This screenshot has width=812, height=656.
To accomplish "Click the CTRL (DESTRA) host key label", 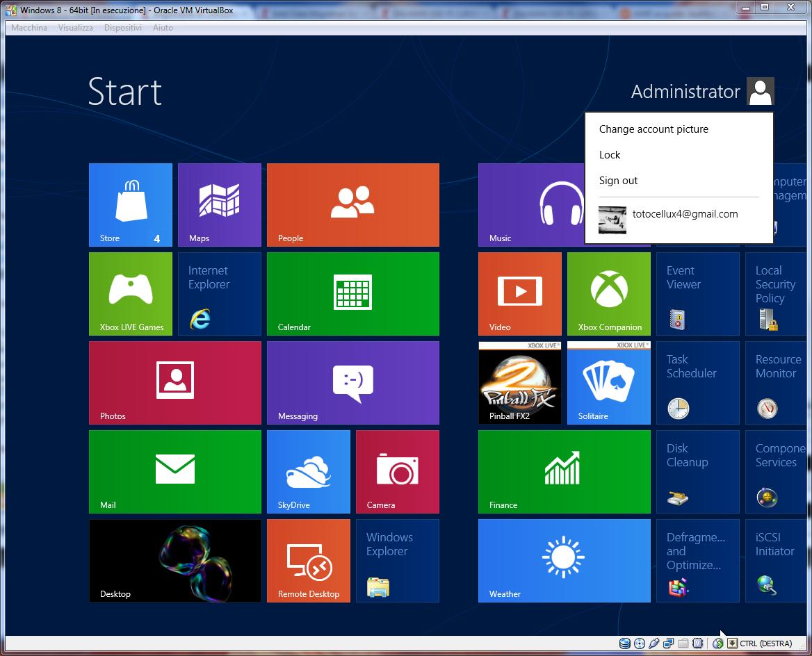I will [766, 643].
